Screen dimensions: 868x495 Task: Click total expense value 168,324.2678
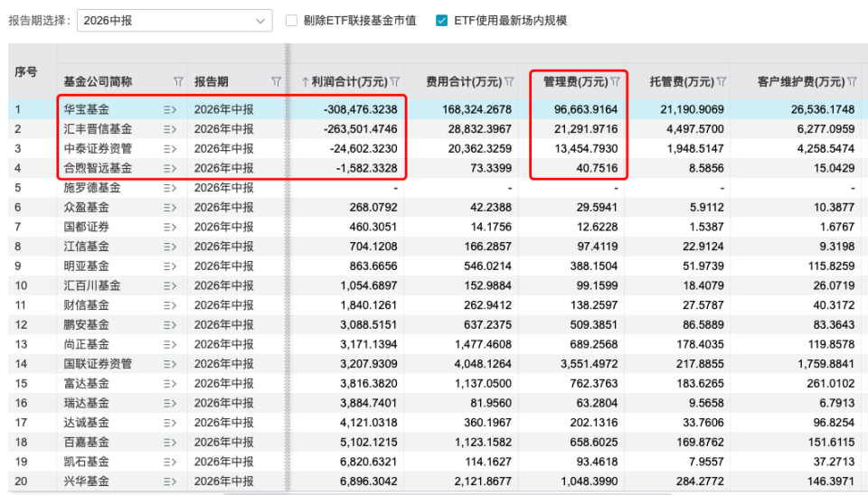[476, 109]
